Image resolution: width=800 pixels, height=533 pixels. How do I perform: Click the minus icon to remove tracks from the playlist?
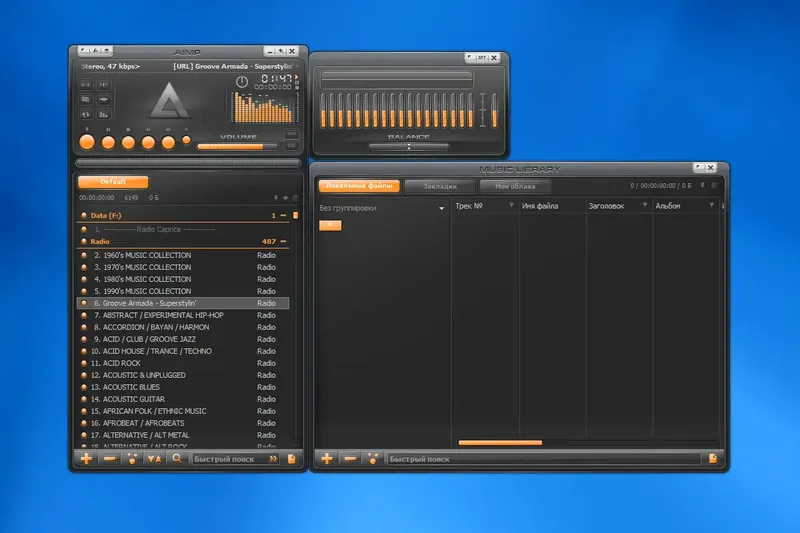[x=109, y=459]
